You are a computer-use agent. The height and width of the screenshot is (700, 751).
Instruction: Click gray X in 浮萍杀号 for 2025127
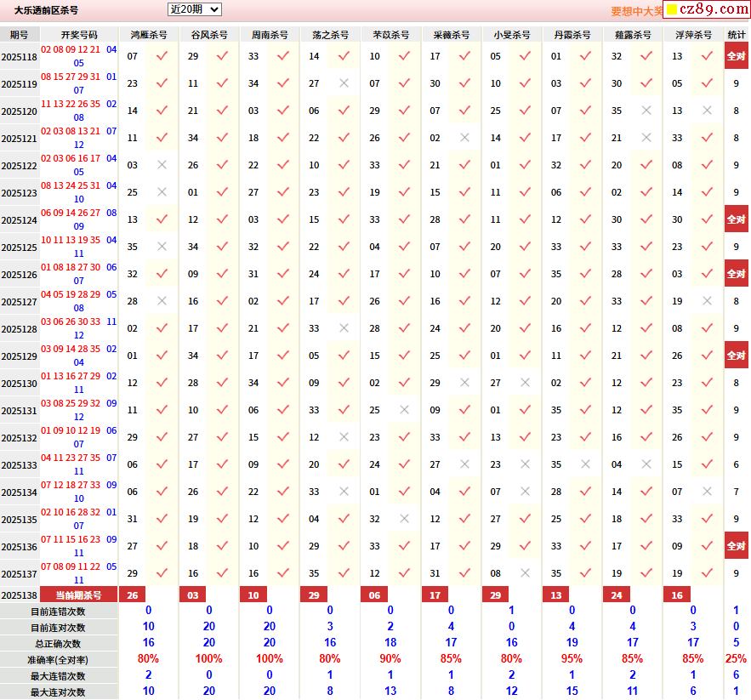[x=707, y=301]
